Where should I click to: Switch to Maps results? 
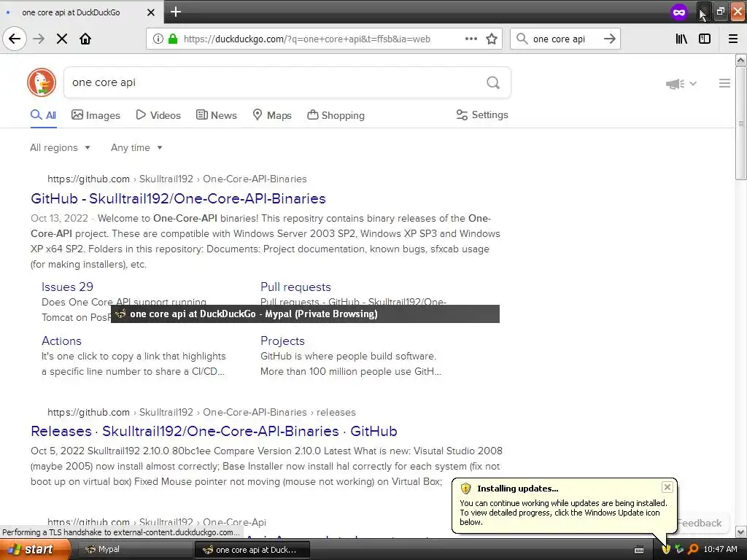point(272,115)
